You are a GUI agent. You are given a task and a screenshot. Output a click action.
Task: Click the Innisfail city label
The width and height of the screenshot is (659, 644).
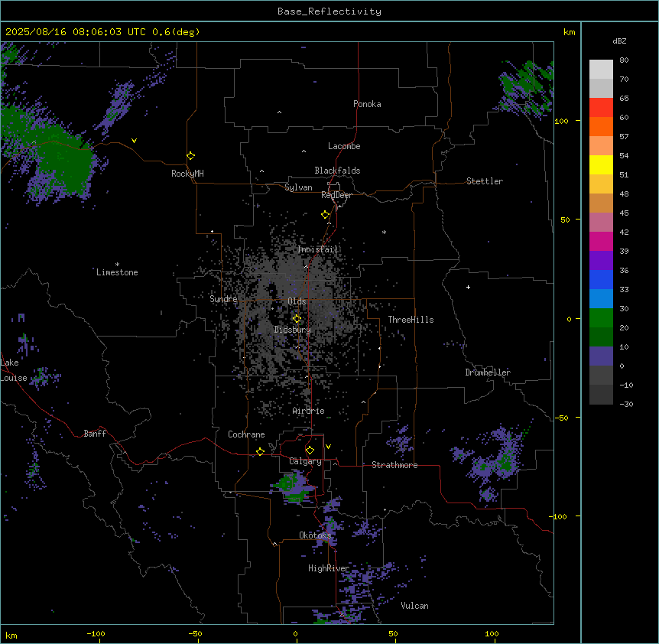pos(318,249)
